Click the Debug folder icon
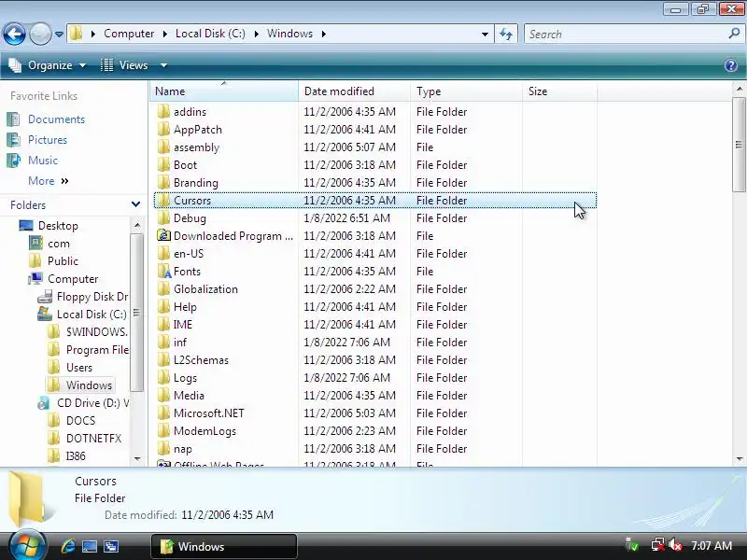747x560 pixels. point(163,218)
